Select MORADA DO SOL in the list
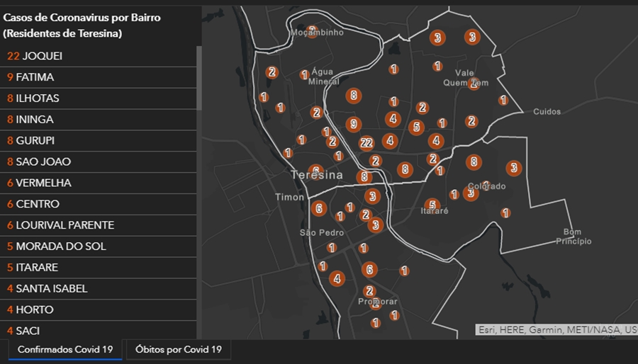The width and height of the screenshot is (638, 364). (x=98, y=246)
